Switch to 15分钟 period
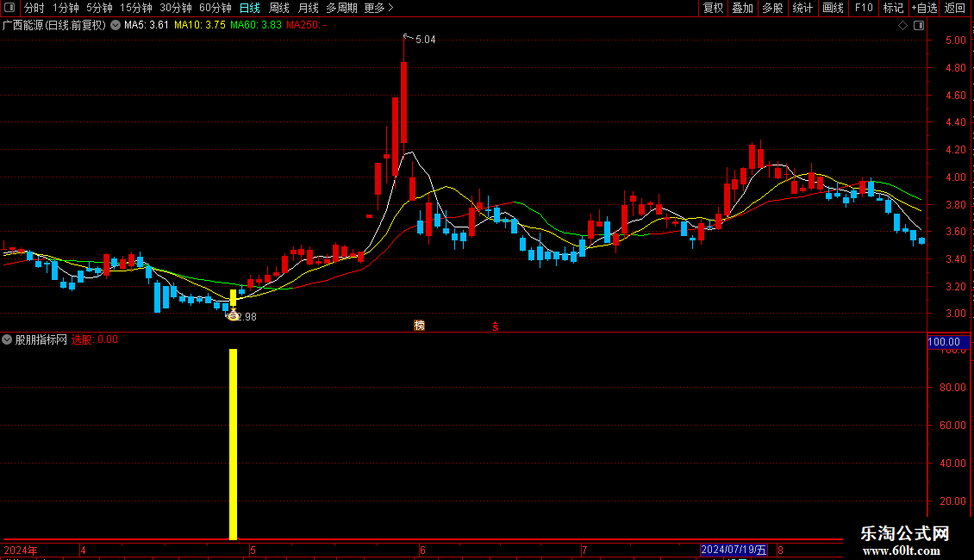Screen dimensions: 974x560 [136, 8]
